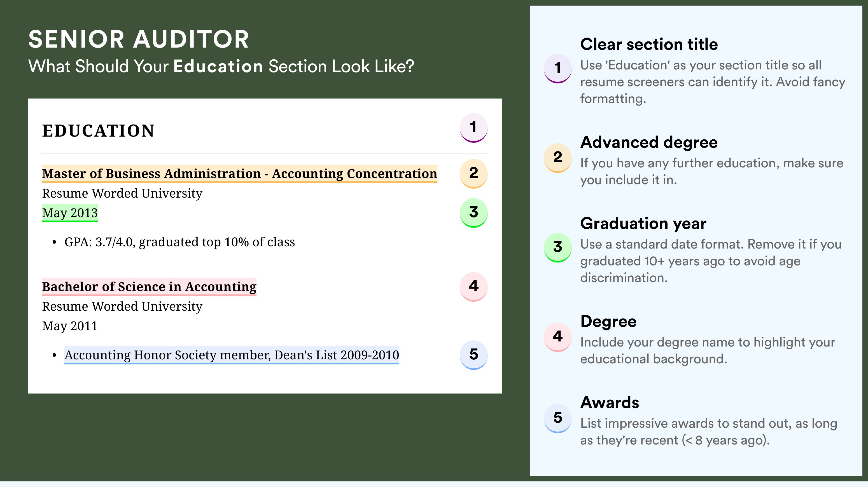Screen dimensions: 868x487
Task: Click the pink number 4 badge beside Bachelor degree
Action: click(473, 287)
